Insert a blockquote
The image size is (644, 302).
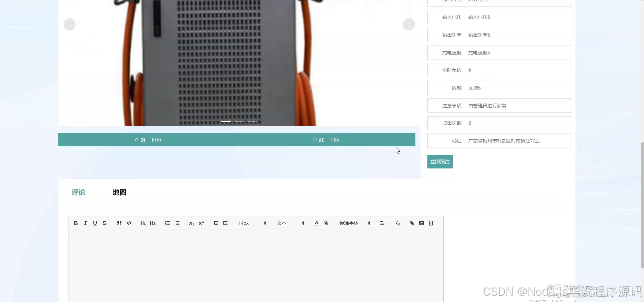119,223
